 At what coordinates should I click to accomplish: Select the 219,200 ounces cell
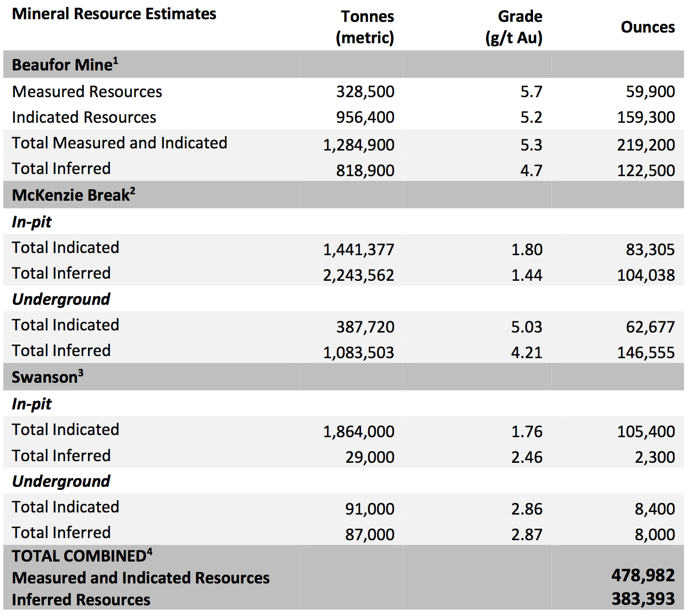(x=646, y=145)
